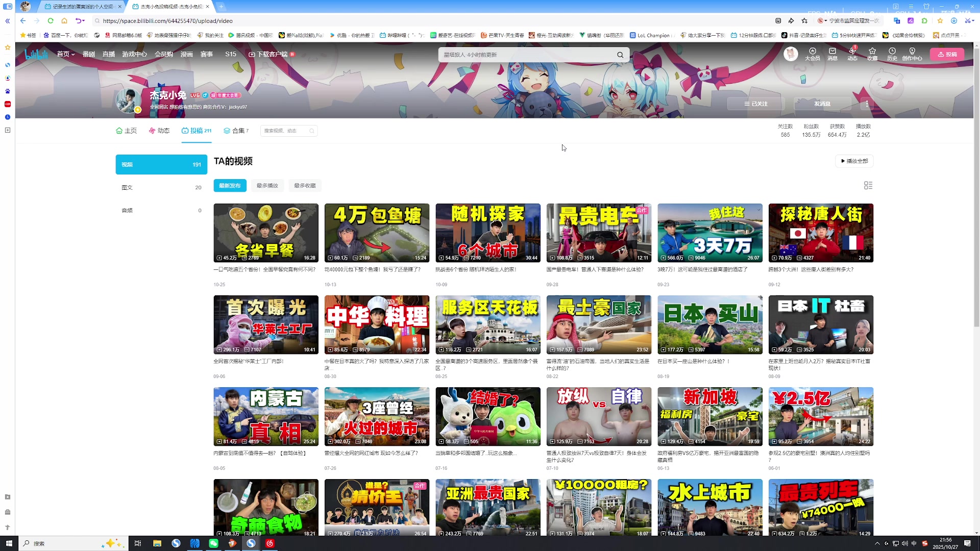Click the search magnifier in the Bilibili search bar
980x551 pixels.
coord(620,55)
